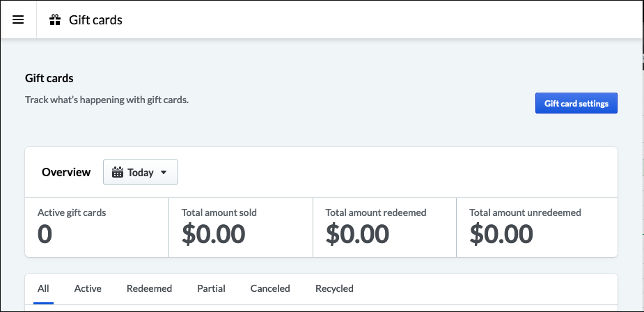
Task: Click the caret arrow next to Today
Action: click(x=164, y=173)
